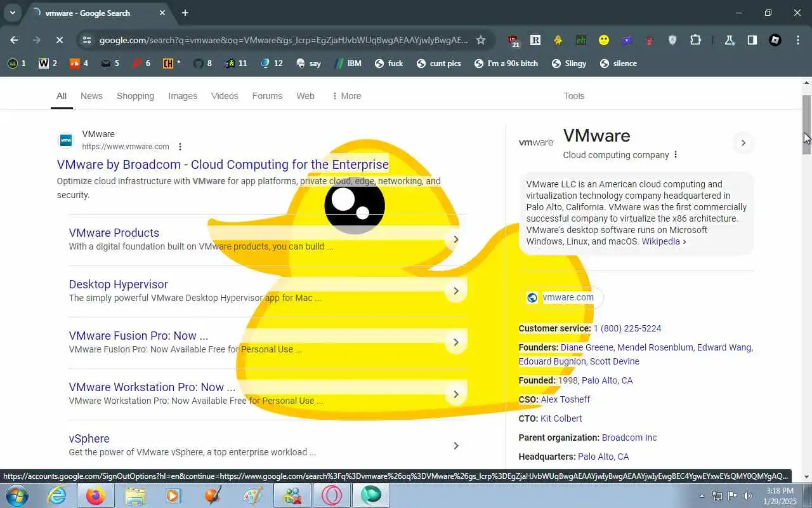Toggle the browser side panel icon

(x=752, y=40)
